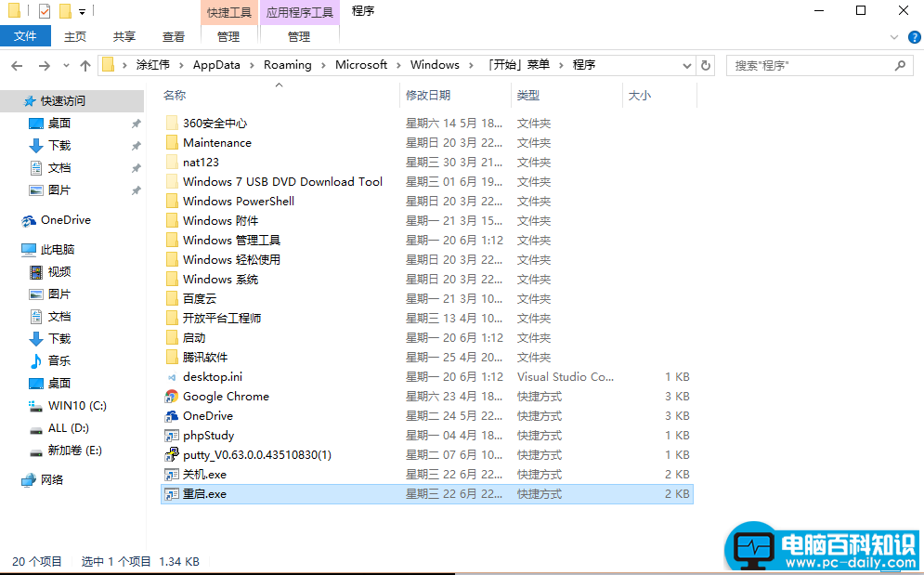924x575 pixels.
Task: Select Windows 7 USB DVD Download Tool folder
Action: pyautogui.click(x=426, y=182)
